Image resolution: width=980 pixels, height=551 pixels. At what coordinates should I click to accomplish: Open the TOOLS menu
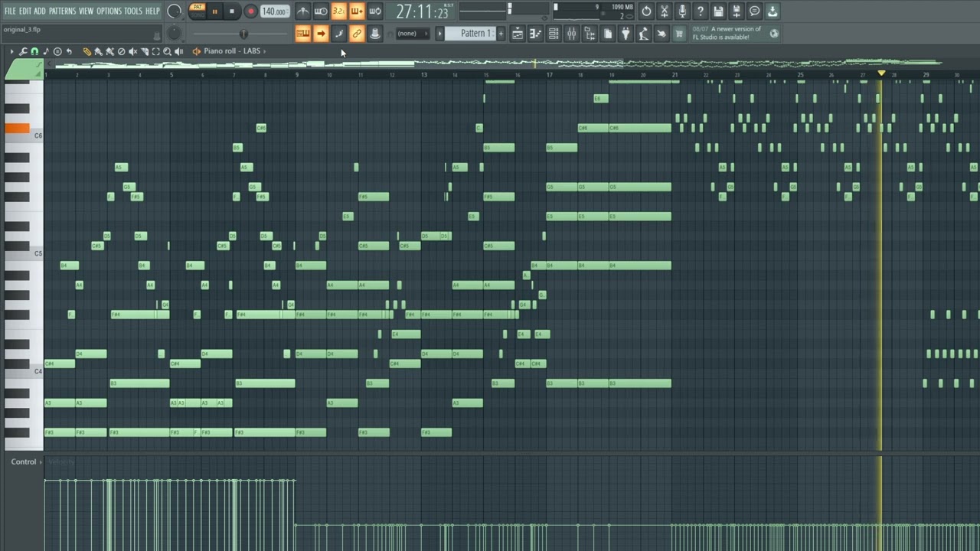click(133, 11)
